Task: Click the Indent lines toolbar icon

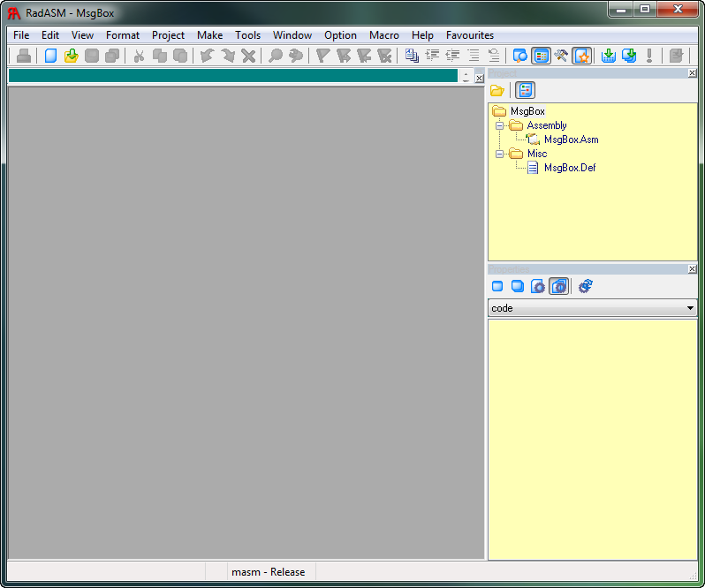Action: [432, 57]
